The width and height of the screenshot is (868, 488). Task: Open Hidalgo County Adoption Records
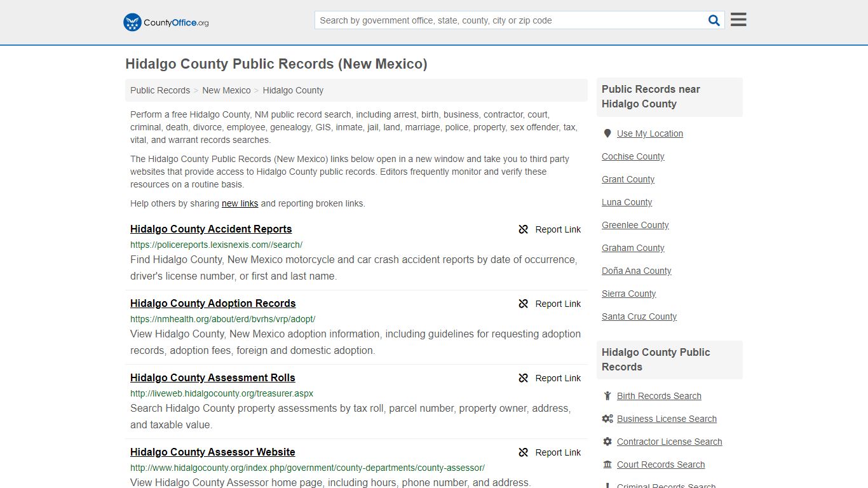(213, 304)
